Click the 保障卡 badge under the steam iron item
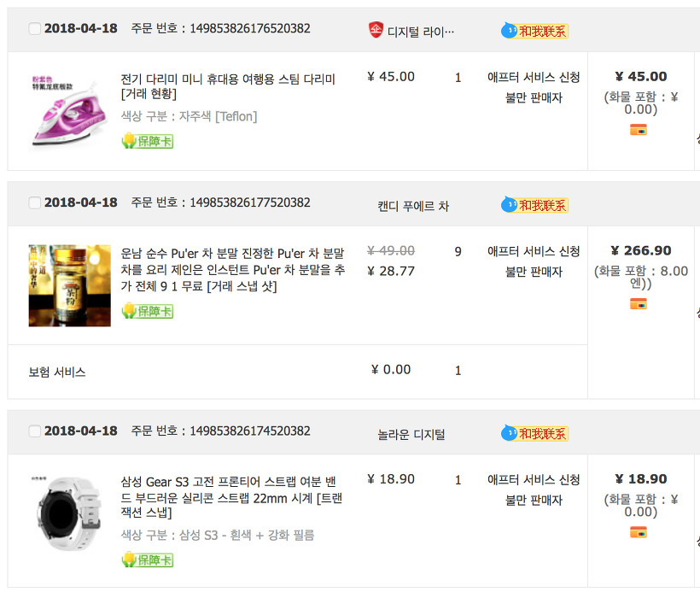Screen dimensions: 700x592 coord(147,141)
